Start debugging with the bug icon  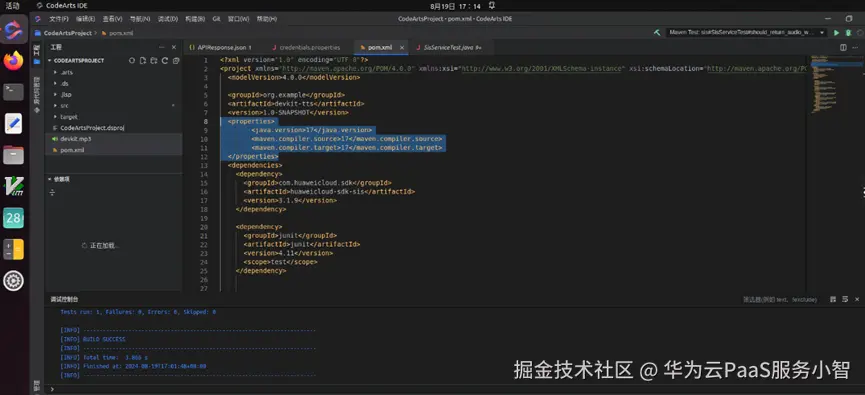coord(848,33)
